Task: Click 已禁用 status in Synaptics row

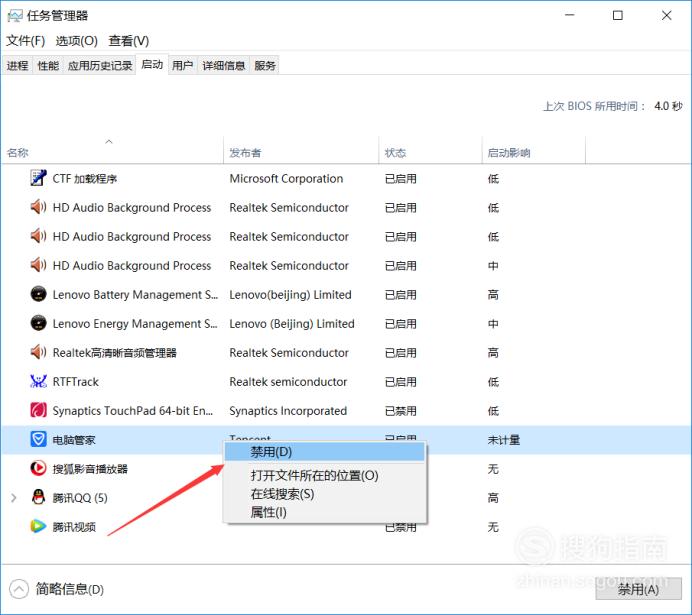Action: [x=401, y=411]
